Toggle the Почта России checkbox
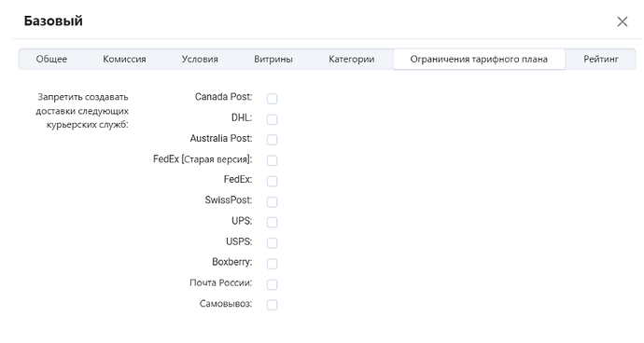Screen dimensions: 644x343 [x=272, y=284]
